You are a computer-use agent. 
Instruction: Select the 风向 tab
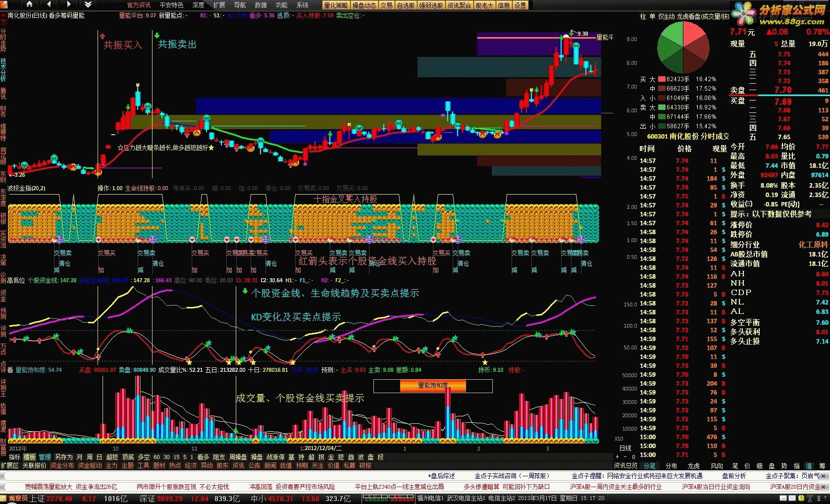pos(717,465)
